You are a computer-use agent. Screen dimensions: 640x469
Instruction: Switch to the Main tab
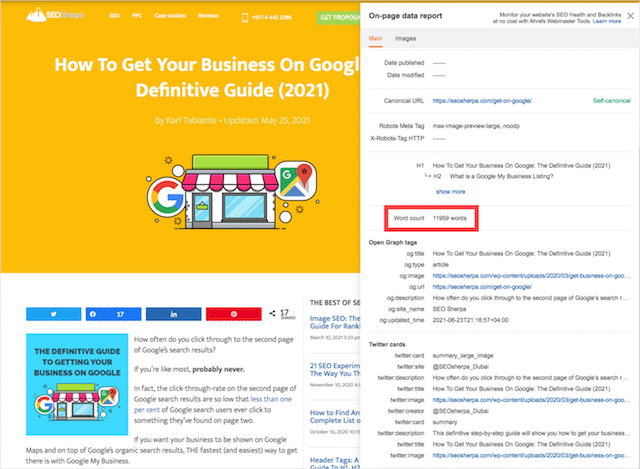376,38
